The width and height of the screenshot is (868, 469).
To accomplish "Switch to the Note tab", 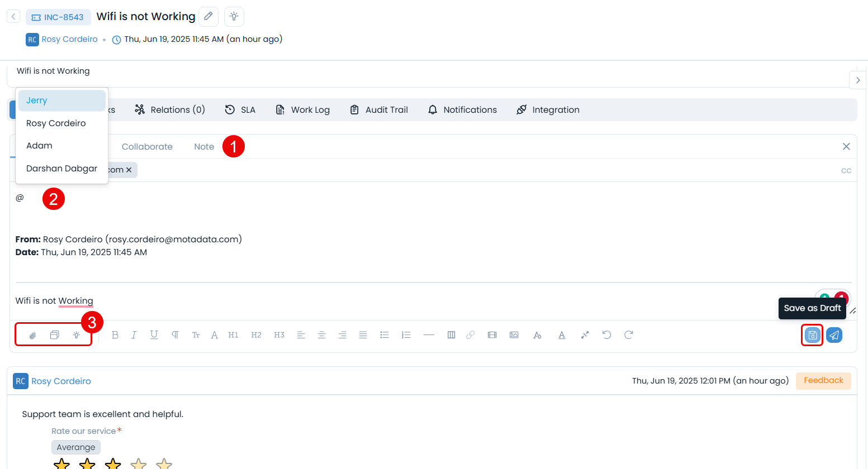I will [203, 146].
